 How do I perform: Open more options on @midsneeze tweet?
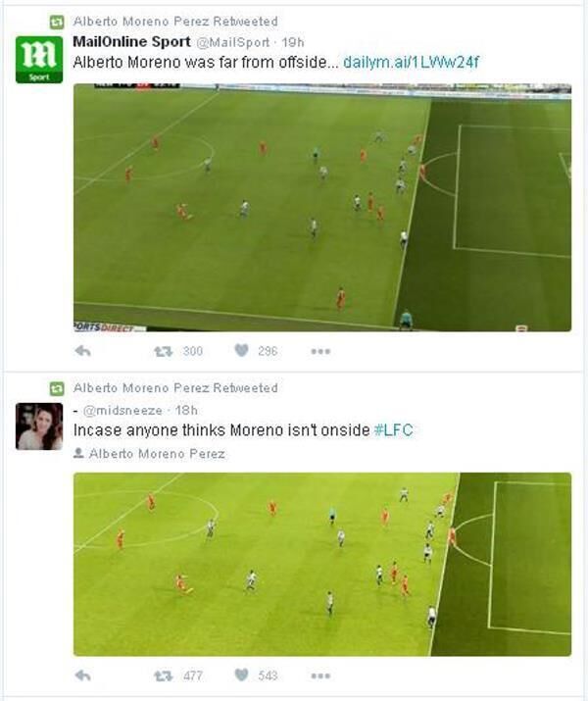tap(320, 676)
